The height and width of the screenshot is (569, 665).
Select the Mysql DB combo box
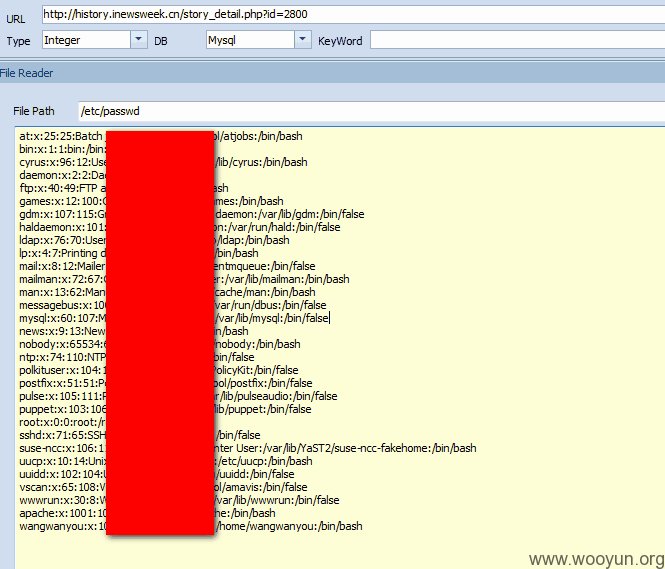click(x=259, y=40)
